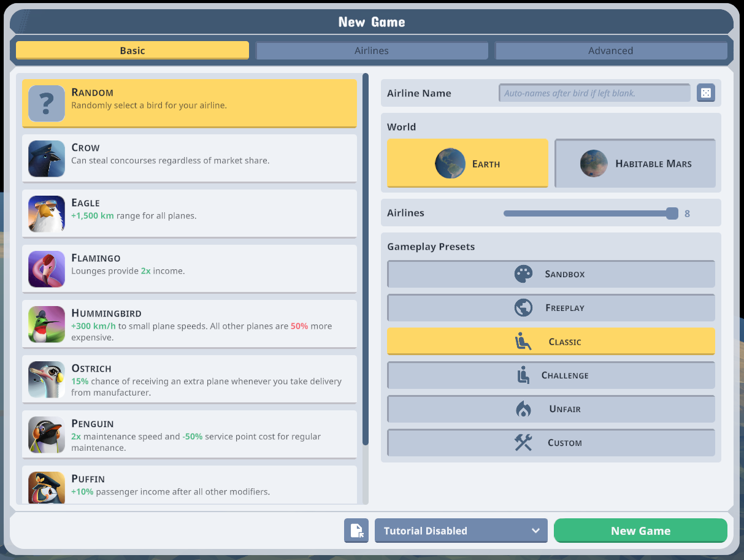Click the Puffin portrait icon
Screen dimensions: 744x560
(47, 488)
